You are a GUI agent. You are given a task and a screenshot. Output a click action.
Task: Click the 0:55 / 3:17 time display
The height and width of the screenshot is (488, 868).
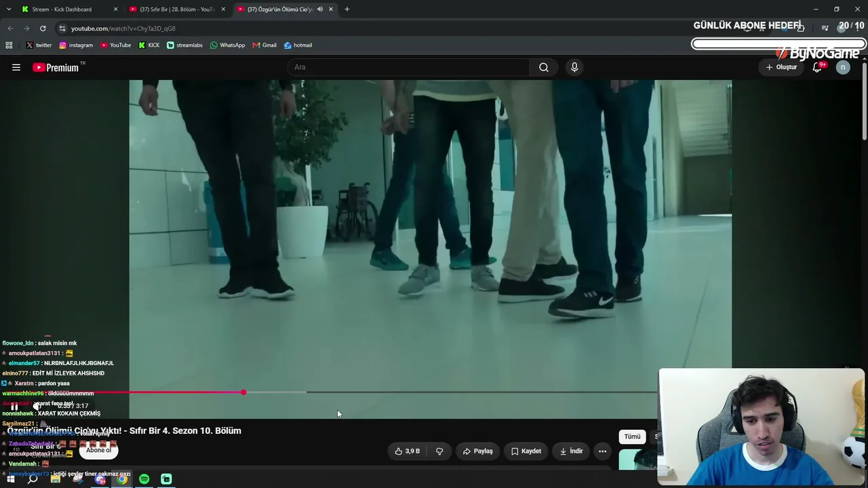point(73,406)
